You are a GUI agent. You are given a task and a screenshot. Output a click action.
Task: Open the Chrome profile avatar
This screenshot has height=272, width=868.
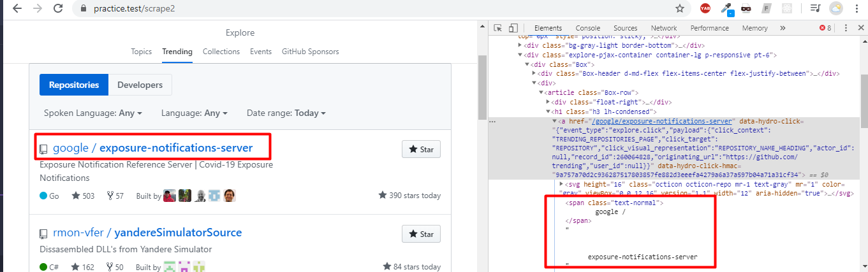pos(835,9)
